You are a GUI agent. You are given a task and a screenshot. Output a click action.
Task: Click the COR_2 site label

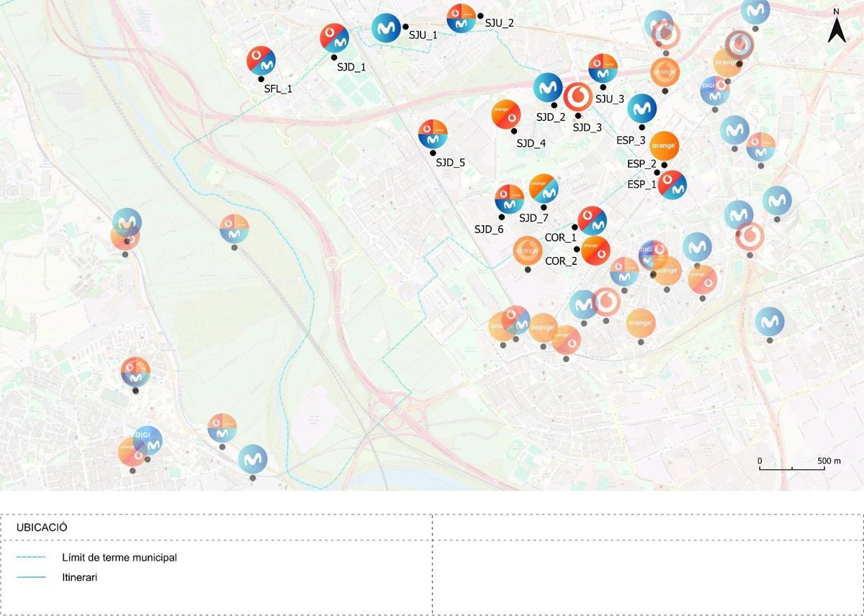point(561,261)
